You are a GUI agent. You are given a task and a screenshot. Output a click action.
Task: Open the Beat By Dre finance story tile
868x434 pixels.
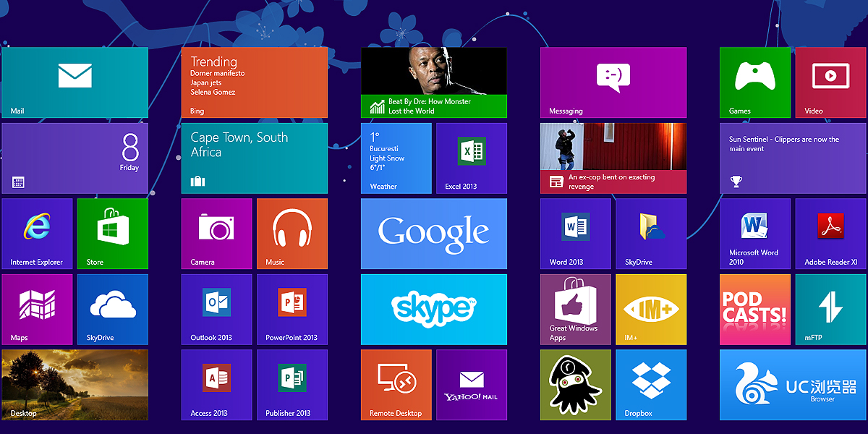coord(434,82)
